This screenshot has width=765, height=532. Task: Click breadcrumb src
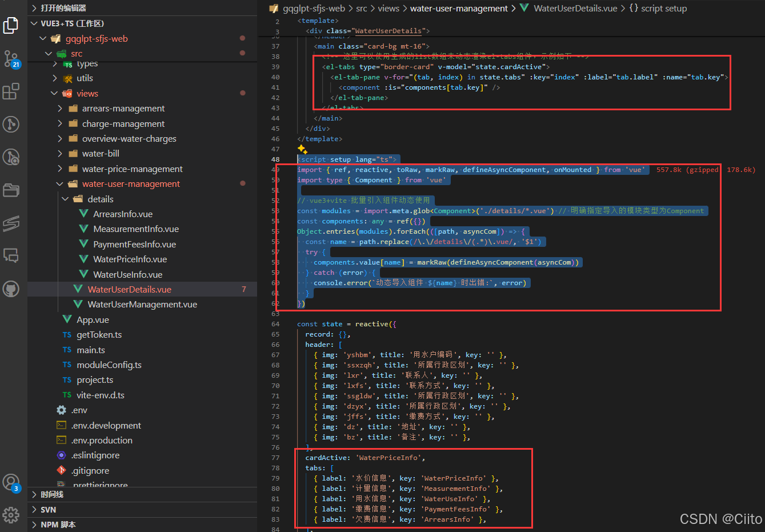362,8
